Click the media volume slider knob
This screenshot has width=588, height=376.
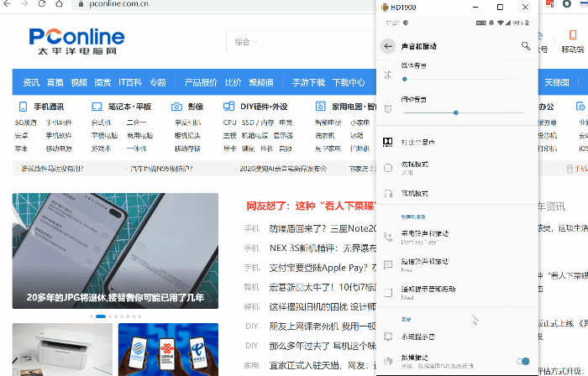pos(405,79)
